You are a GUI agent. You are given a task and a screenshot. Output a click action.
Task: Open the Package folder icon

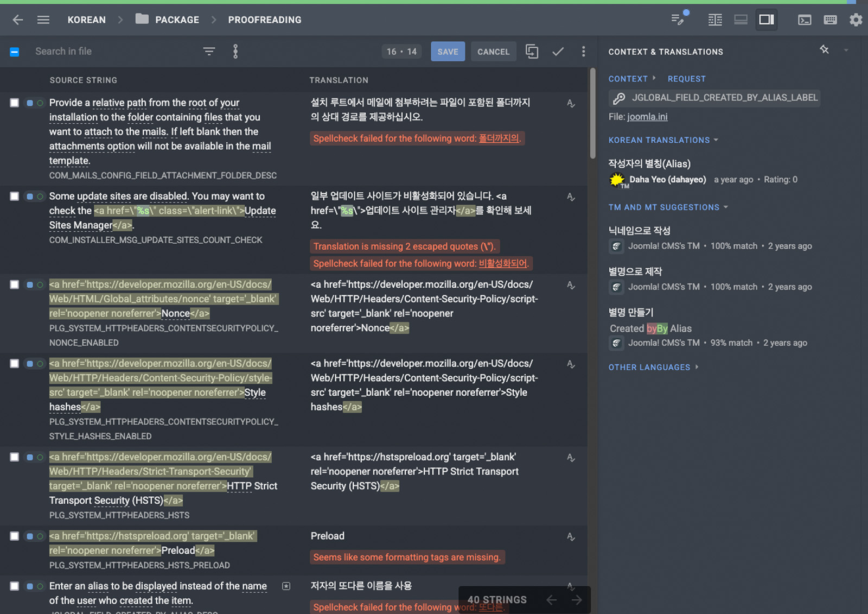tap(142, 19)
